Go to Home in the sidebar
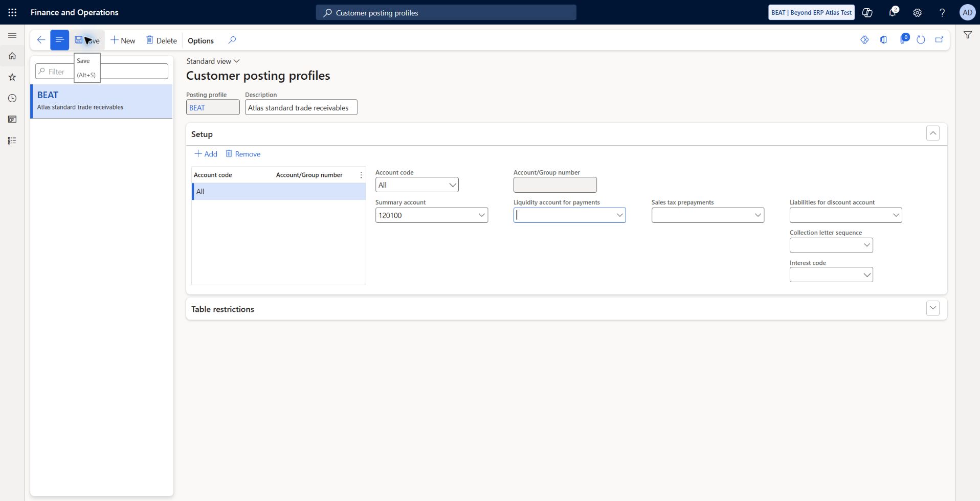 click(x=12, y=56)
